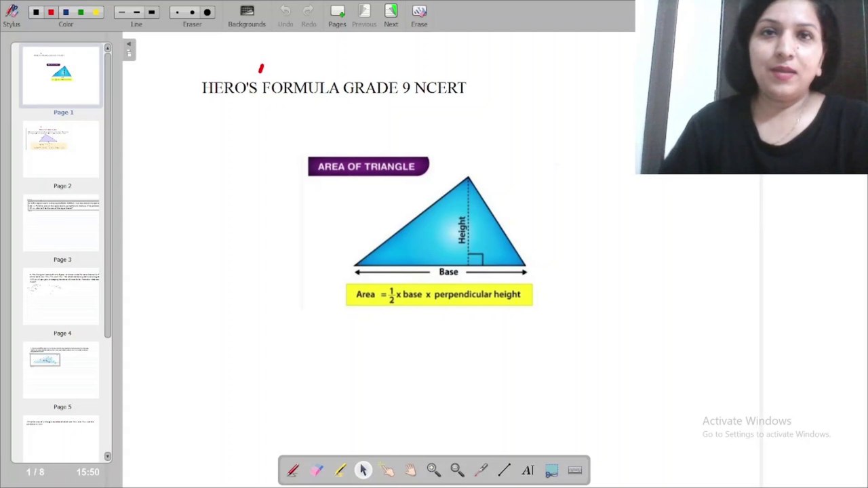This screenshot has height=488, width=868.
Task: Select the Stylus tool in top toolbar
Action: pos(12,15)
